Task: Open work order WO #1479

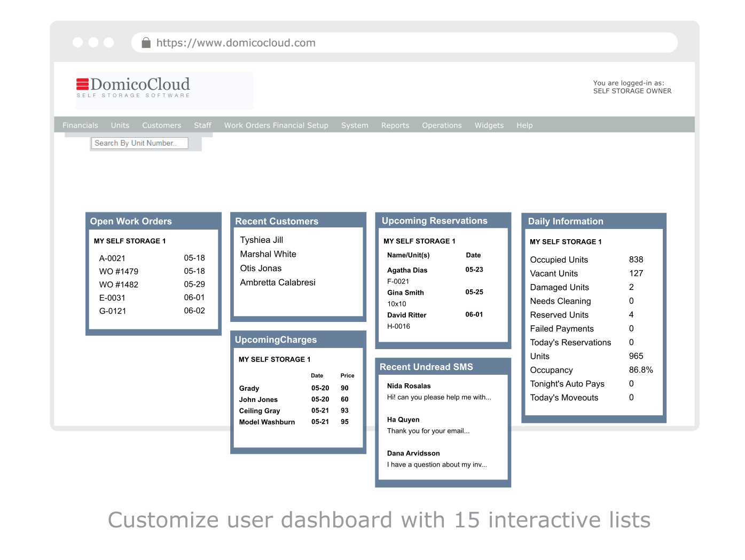Action: [x=119, y=271]
